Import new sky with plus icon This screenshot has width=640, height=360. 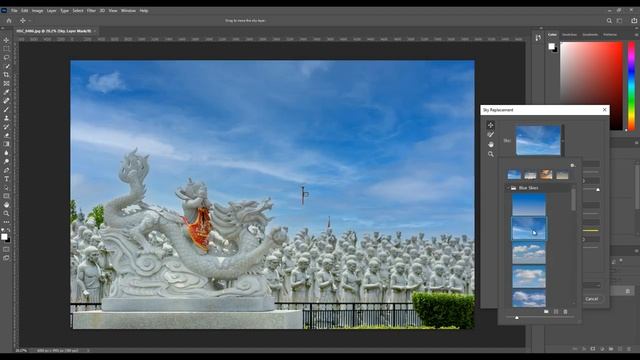point(556,312)
